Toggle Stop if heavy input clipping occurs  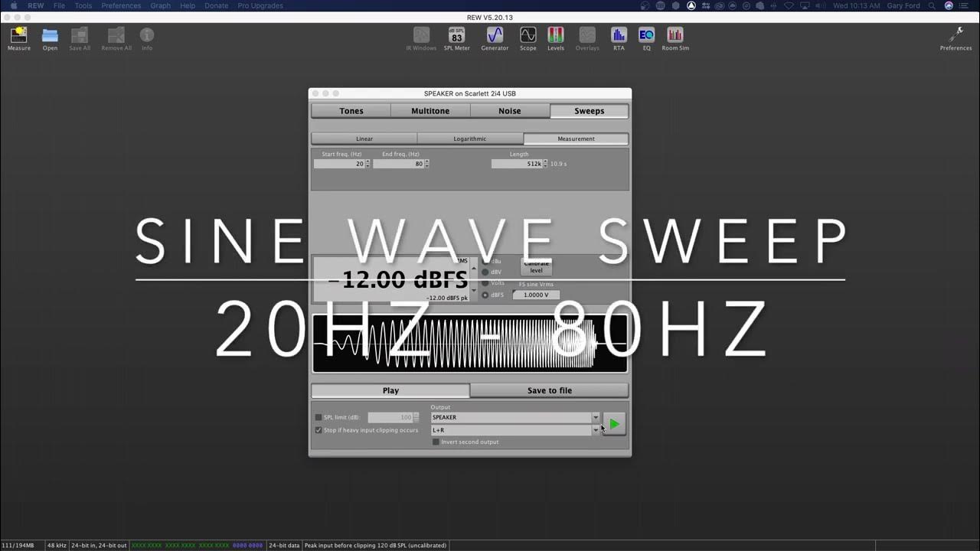point(318,430)
